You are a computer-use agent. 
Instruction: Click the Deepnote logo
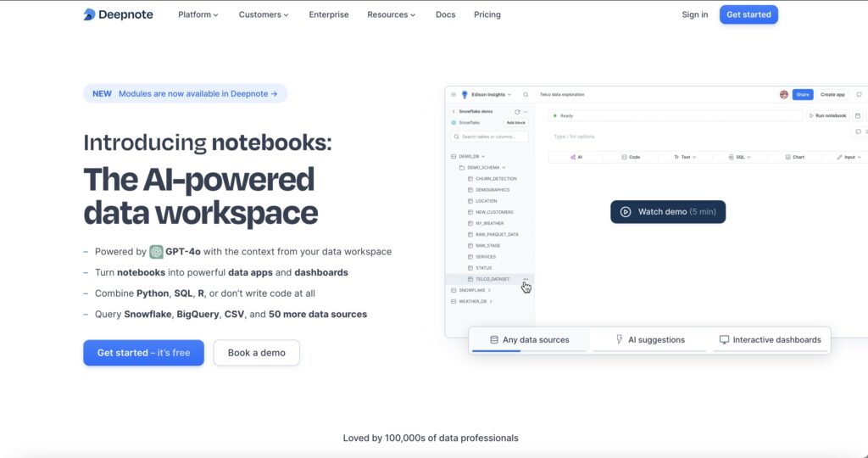118,15
